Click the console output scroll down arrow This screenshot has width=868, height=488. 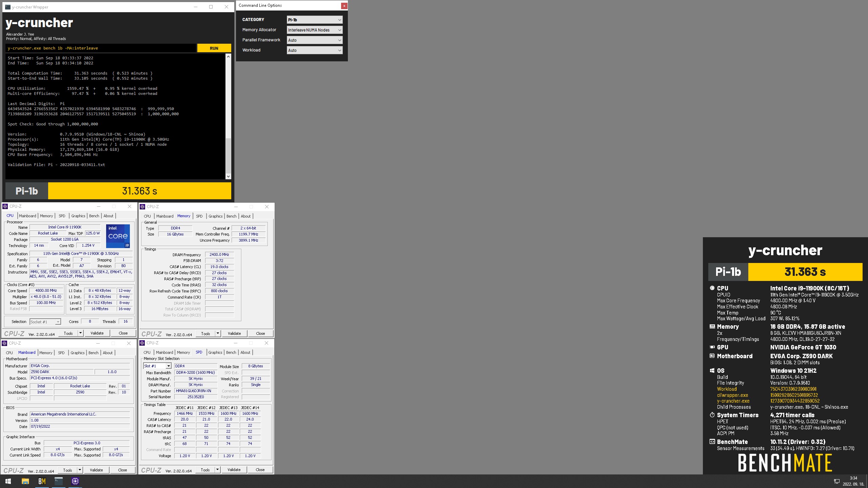pos(228,176)
